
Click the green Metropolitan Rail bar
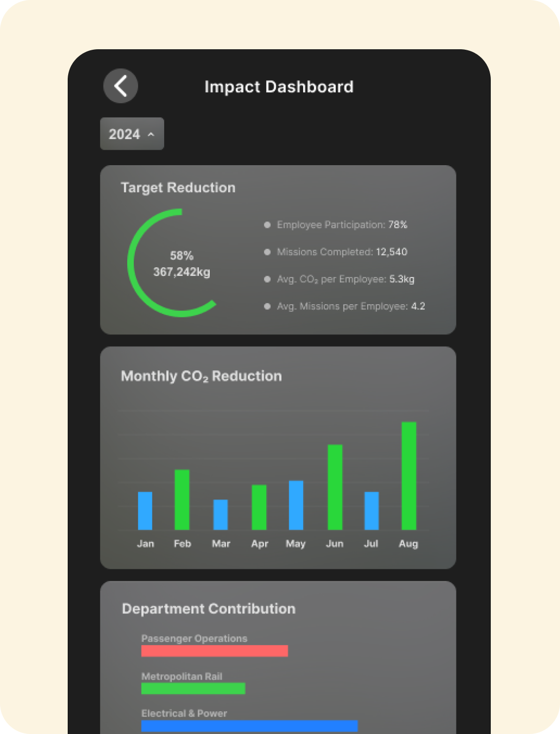point(193,688)
